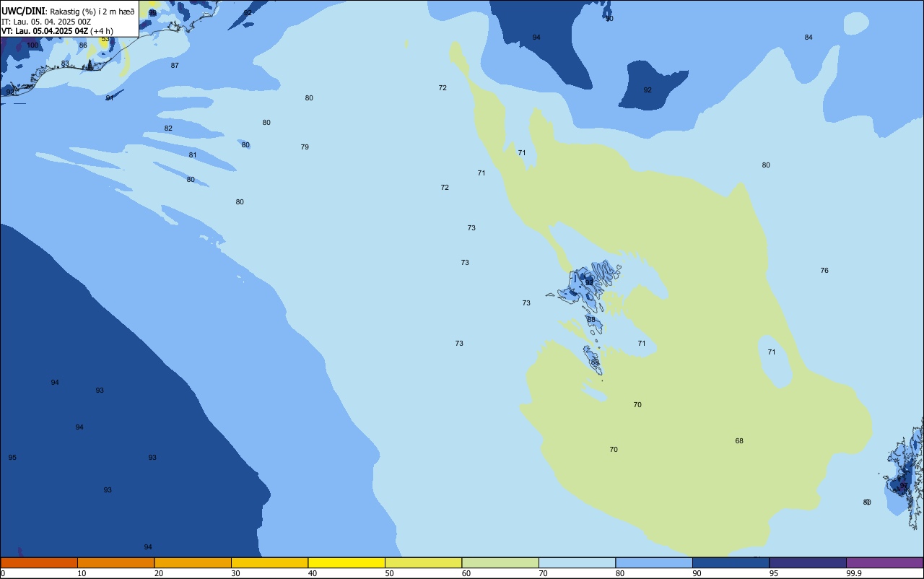The height and width of the screenshot is (579, 924).
Task: Click the purple legend swatch above 99.9
Action: pyautogui.click(x=884, y=562)
